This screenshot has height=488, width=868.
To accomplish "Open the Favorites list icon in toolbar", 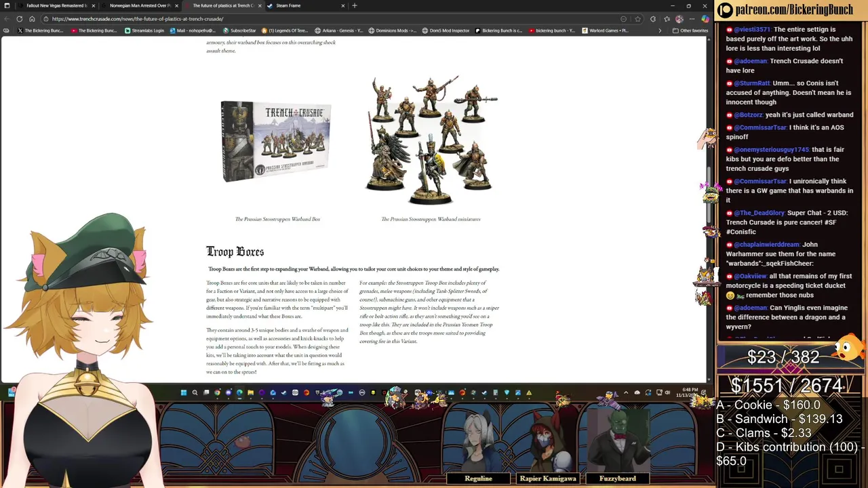I will [x=667, y=19].
